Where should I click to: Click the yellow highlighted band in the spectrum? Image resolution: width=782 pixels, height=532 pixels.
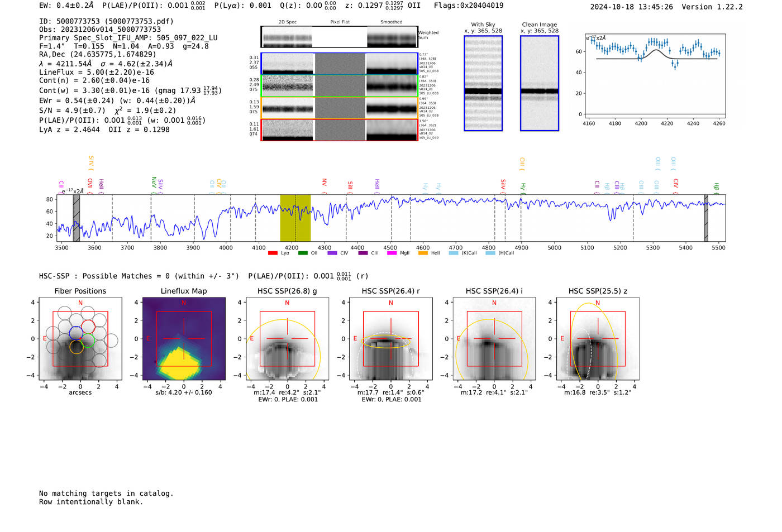pos(295,218)
